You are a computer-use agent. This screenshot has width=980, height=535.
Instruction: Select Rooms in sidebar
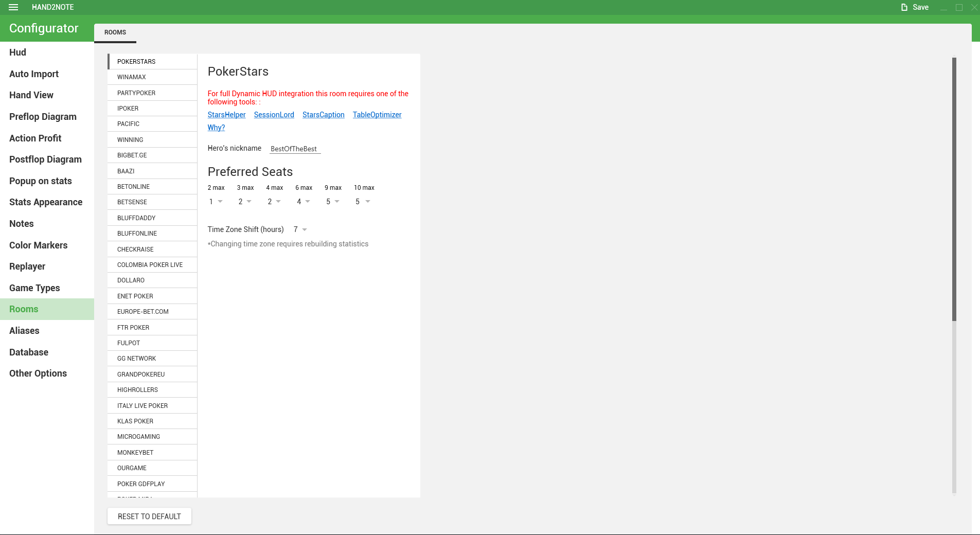click(47, 309)
